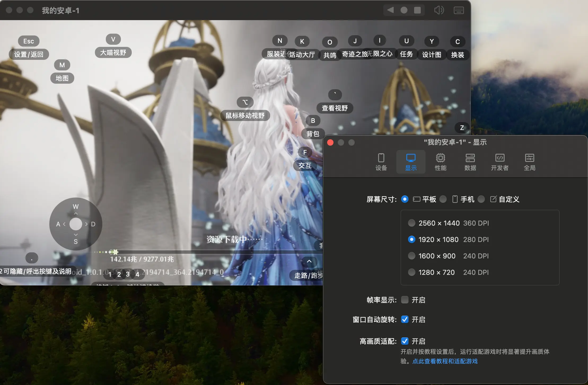
Task: Open the 设备 settings tab
Action: [x=381, y=162]
